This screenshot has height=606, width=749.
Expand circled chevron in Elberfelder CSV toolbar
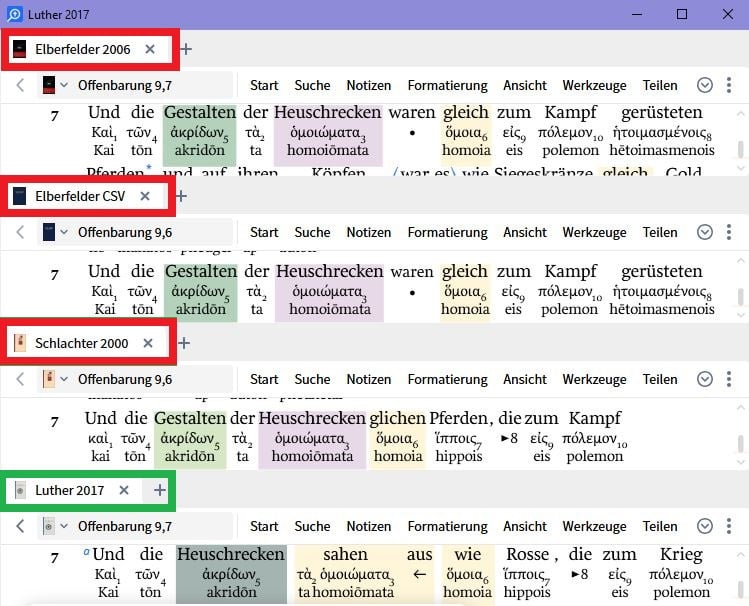pos(705,233)
